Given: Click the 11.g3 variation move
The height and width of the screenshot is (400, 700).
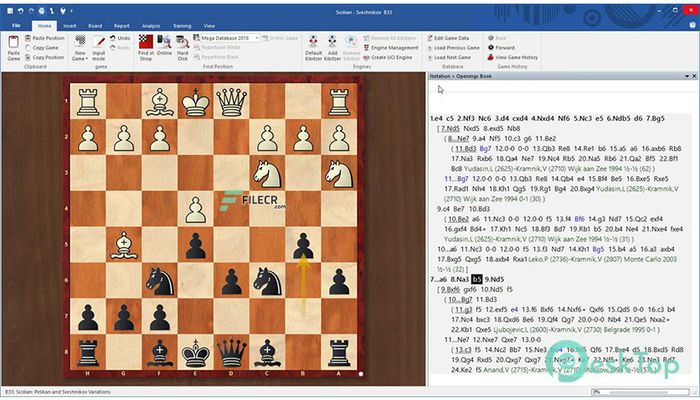Looking at the screenshot, I should pyautogui.click(x=464, y=310).
